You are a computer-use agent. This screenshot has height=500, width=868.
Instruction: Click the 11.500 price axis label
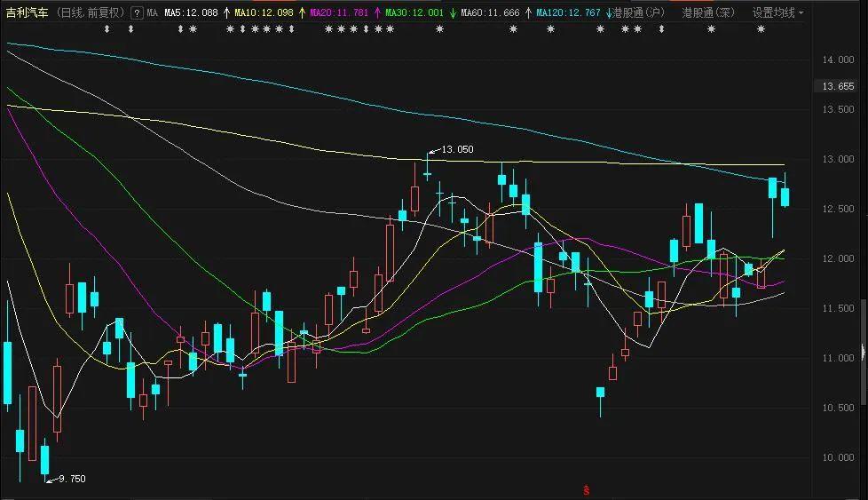tap(838, 309)
